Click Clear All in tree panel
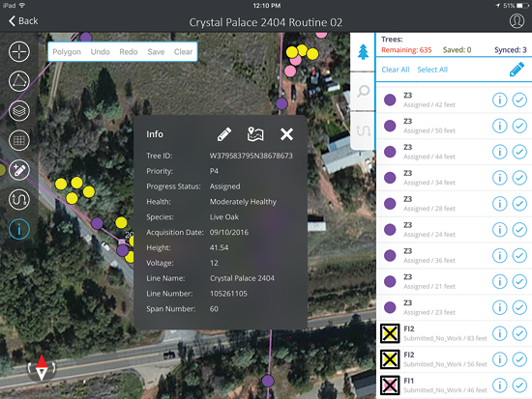 (396, 70)
